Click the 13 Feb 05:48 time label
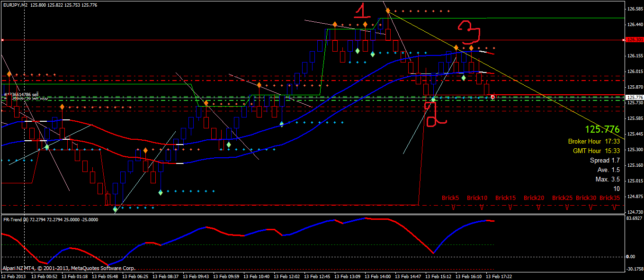The image size is (644, 280). (106, 276)
